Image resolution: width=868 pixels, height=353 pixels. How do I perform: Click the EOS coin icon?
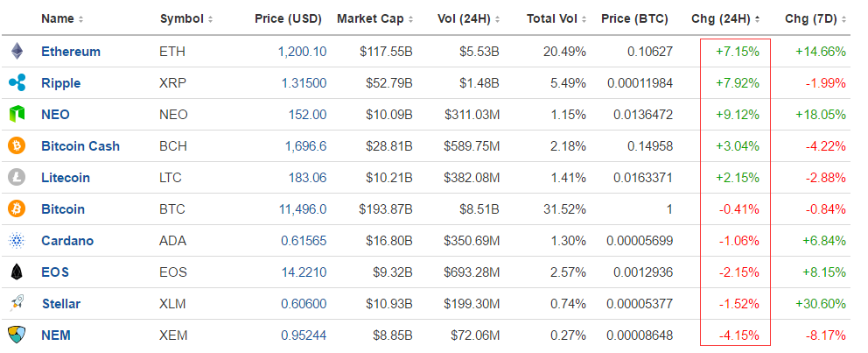(17, 272)
